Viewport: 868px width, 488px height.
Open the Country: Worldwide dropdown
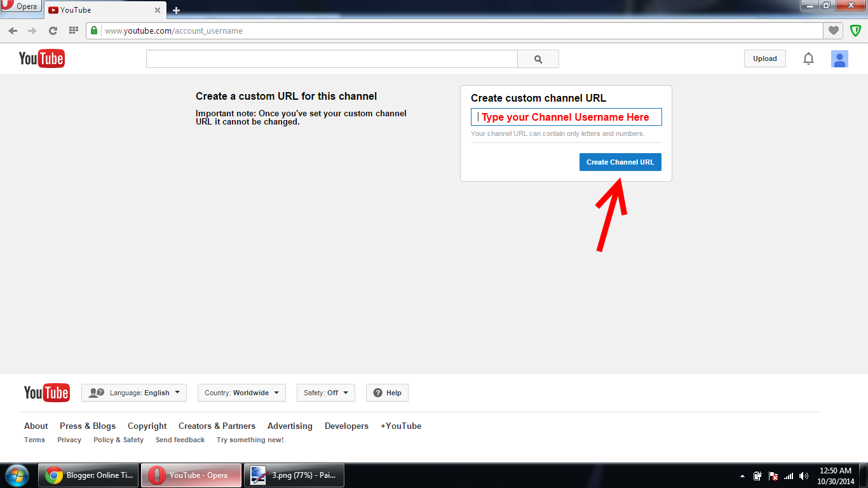pyautogui.click(x=241, y=393)
